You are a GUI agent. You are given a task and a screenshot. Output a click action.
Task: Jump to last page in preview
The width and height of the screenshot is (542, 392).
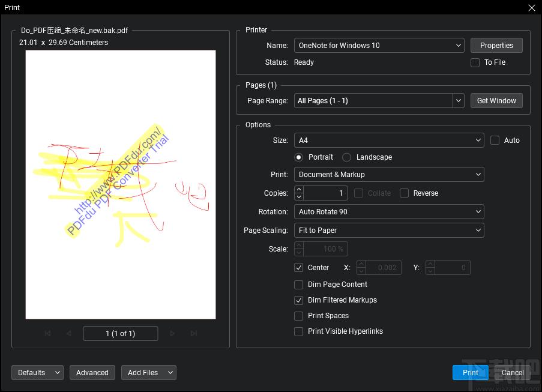point(193,333)
